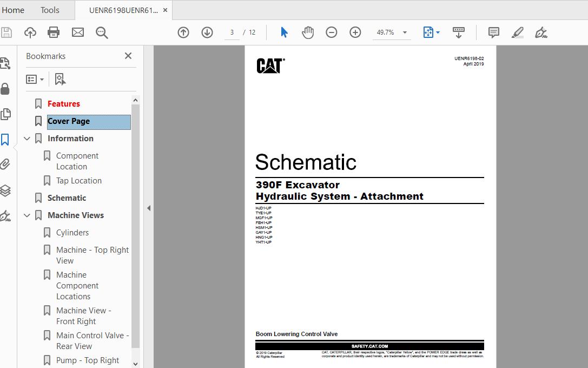Upload file to cloud icon
This screenshot has width=588, height=368.
tap(30, 32)
